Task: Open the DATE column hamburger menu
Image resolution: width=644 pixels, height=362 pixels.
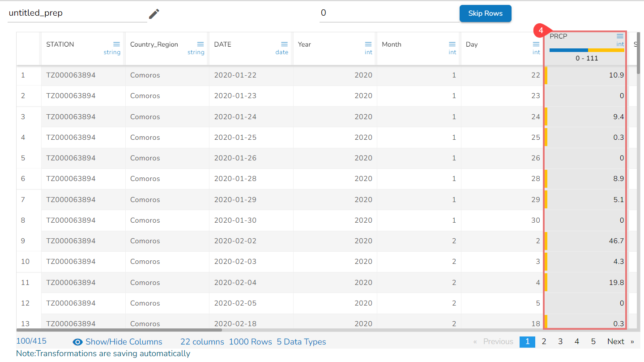Action: click(284, 44)
